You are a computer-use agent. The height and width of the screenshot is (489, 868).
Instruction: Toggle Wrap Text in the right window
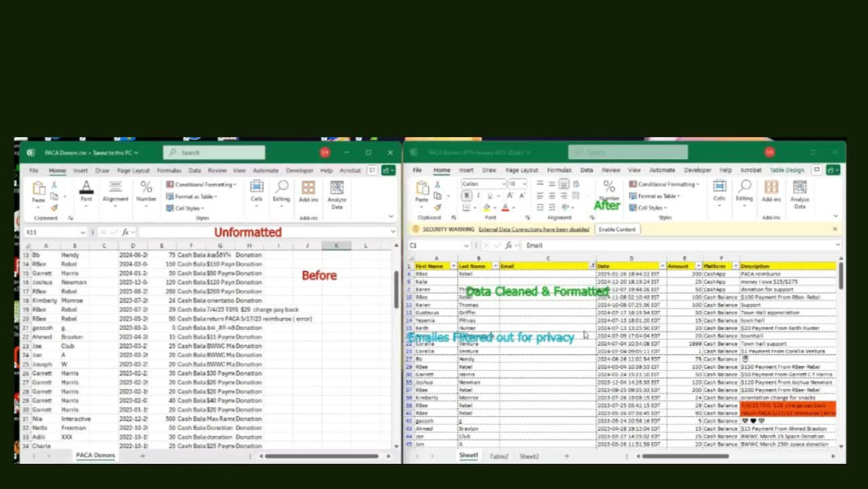pos(576,184)
